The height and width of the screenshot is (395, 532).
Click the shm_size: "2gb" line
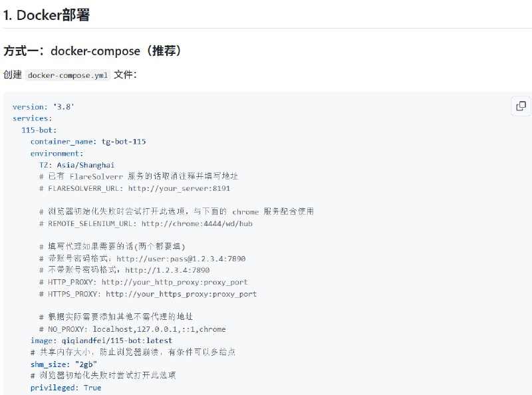[x=64, y=364]
